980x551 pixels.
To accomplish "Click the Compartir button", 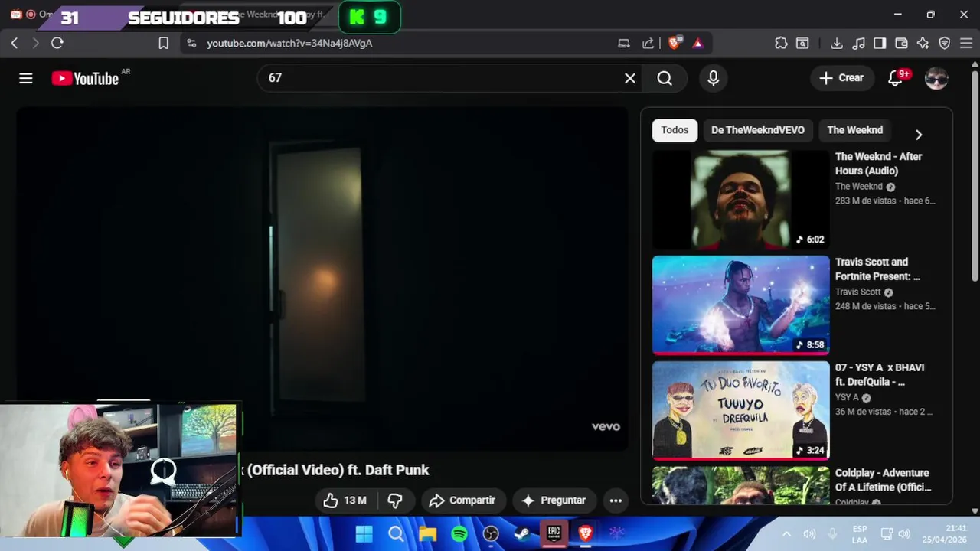I will 462,500.
